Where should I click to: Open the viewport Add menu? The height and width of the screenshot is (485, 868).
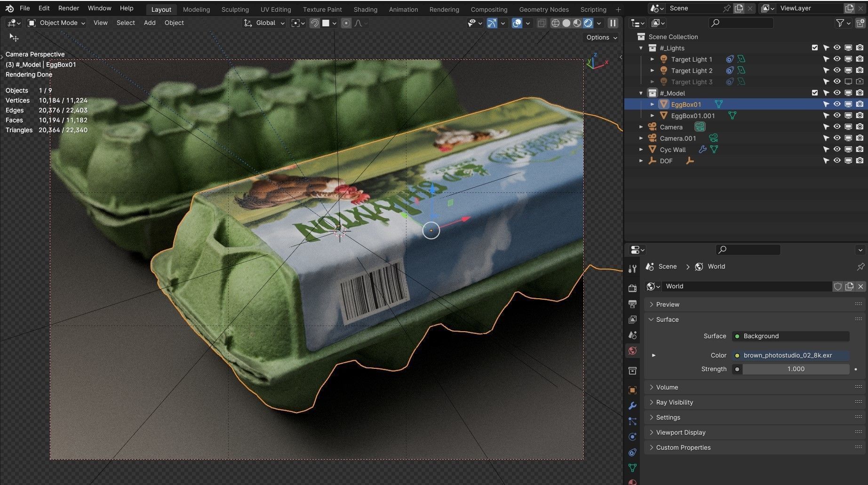point(150,23)
